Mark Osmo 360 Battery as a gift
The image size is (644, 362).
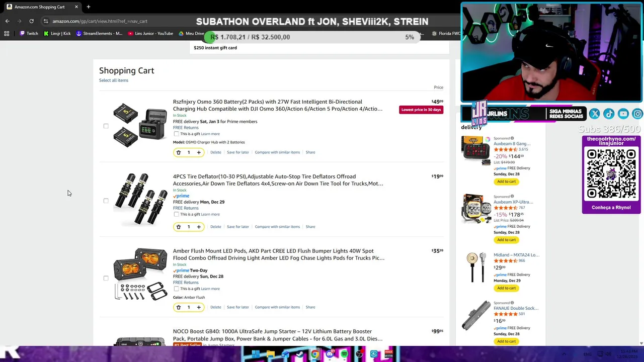tap(176, 134)
